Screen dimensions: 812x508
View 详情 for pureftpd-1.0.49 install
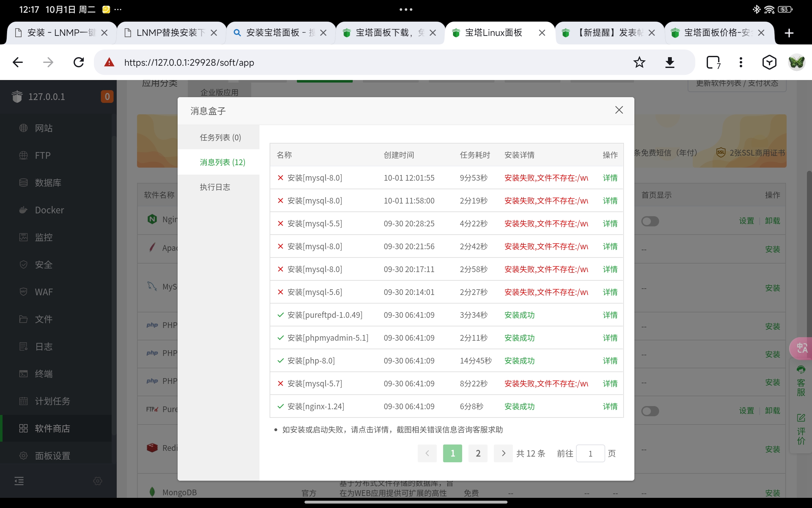pos(610,315)
